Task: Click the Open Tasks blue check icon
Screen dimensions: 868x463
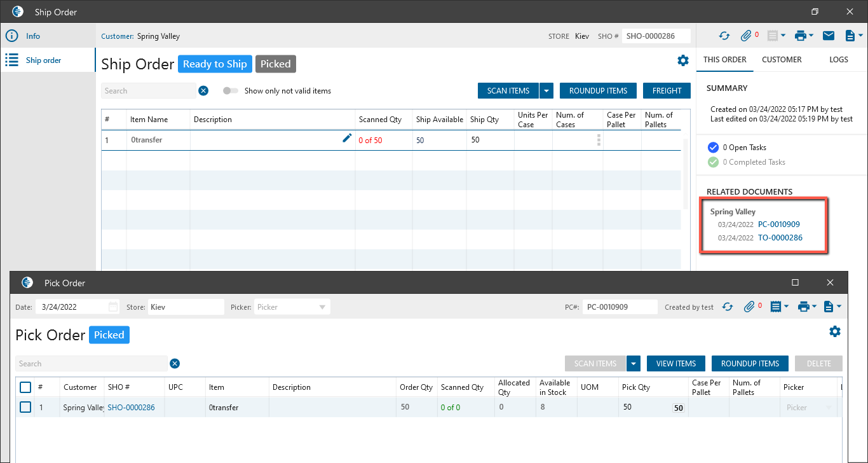Action: click(x=713, y=148)
